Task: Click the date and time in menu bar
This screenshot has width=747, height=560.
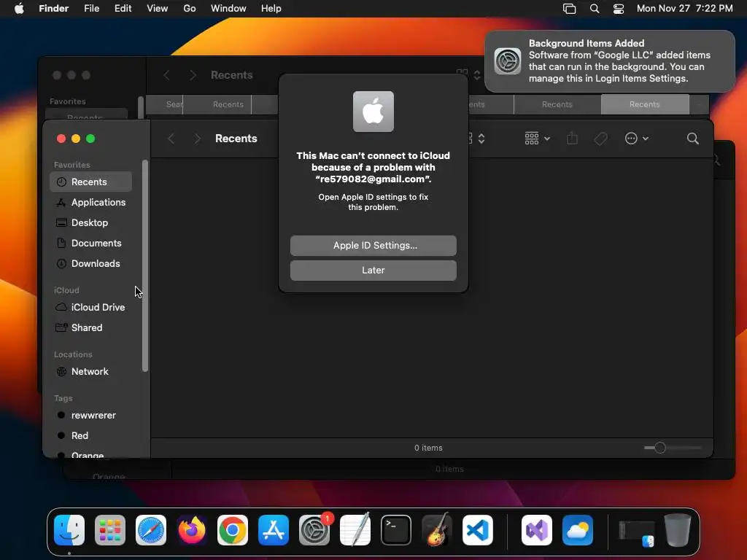Action: pyautogui.click(x=684, y=9)
